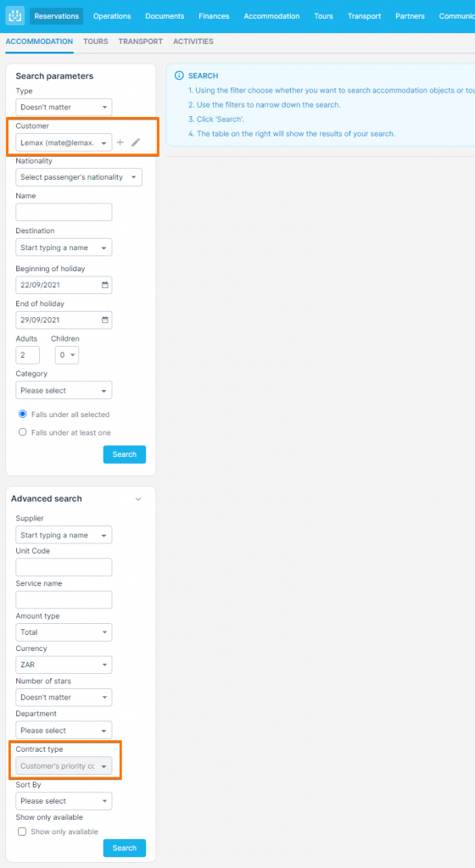This screenshot has width=475, height=868.
Task: Click the Lemax logo icon
Action: 15,16
